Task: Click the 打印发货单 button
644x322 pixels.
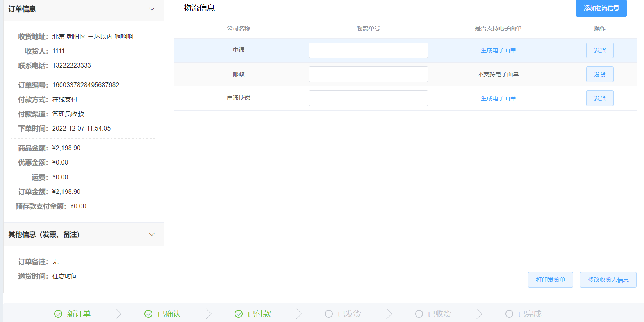Action: point(550,280)
